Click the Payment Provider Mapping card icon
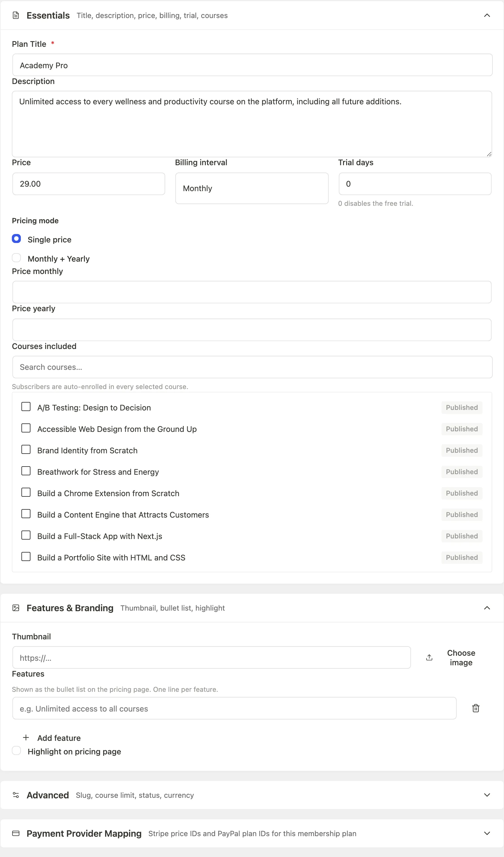 coord(16,833)
